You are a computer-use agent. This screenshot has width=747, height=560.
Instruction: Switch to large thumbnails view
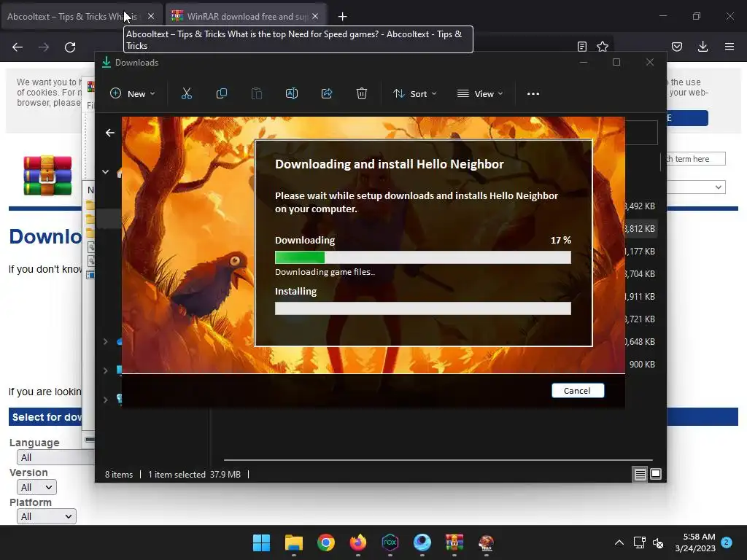656,474
